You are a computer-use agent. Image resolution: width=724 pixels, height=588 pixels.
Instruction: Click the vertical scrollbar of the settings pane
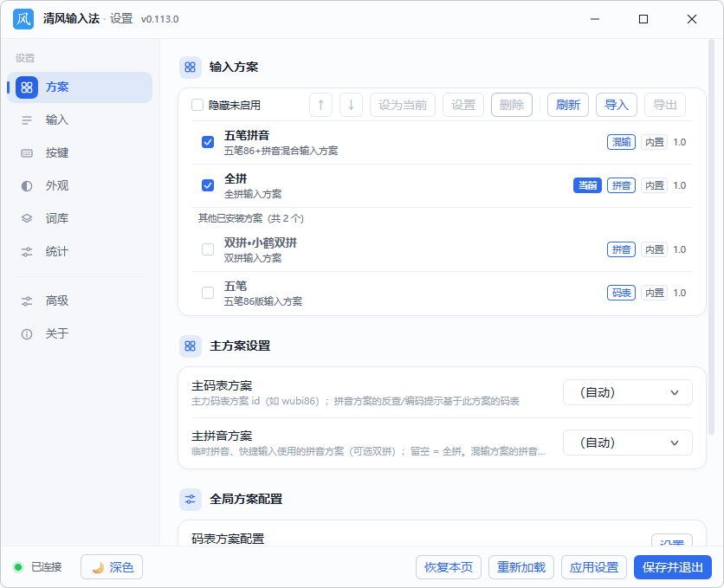(712, 237)
